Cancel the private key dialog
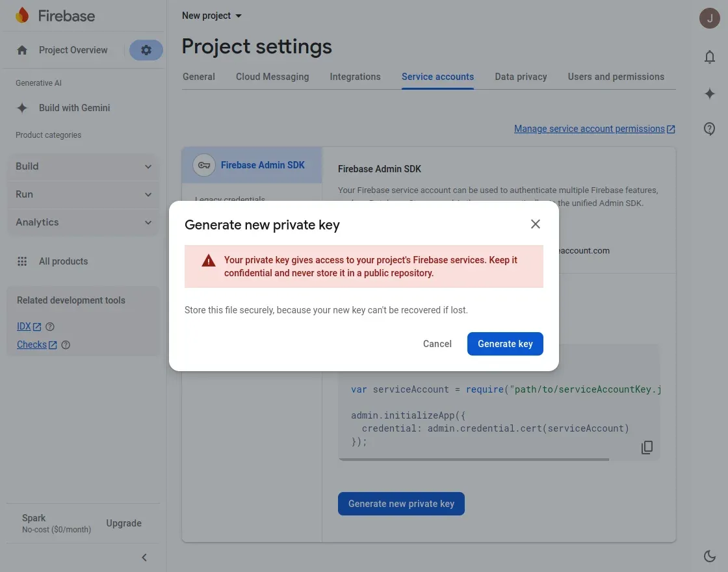The width and height of the screenshot is (728, 572). tap(437, 344)
